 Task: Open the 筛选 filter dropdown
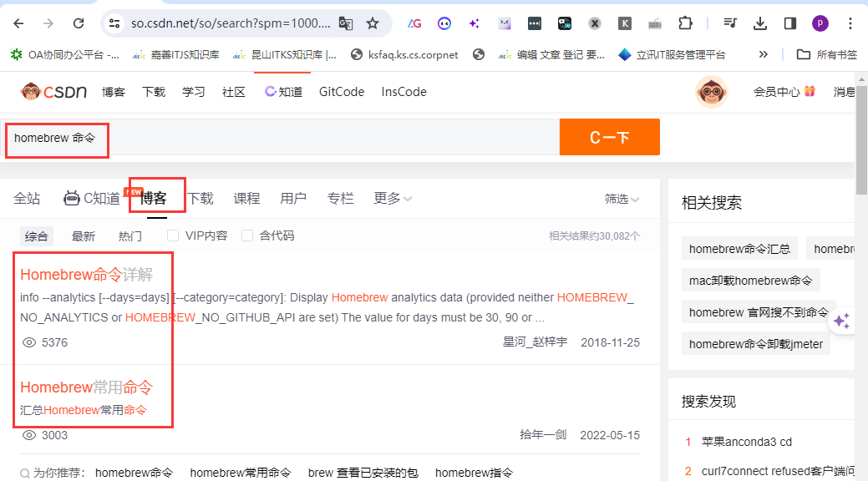pyautogui.click(x=622, y=199)
